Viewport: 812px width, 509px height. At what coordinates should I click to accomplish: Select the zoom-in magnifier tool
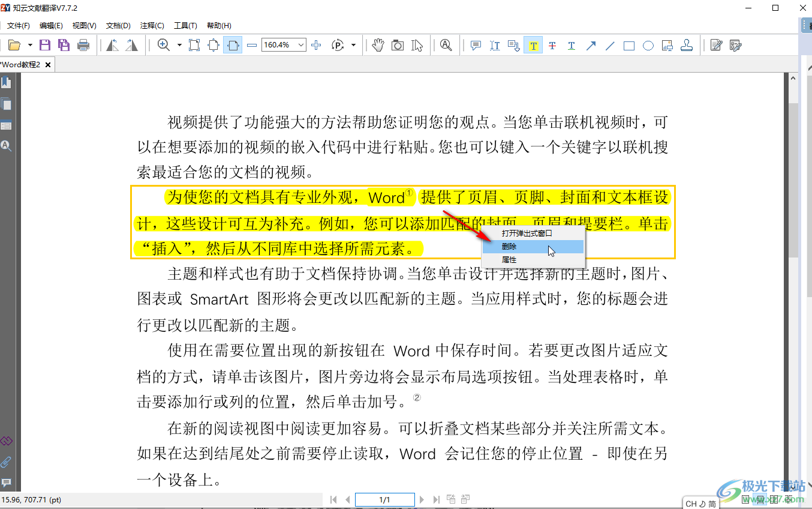pos(163,45)
